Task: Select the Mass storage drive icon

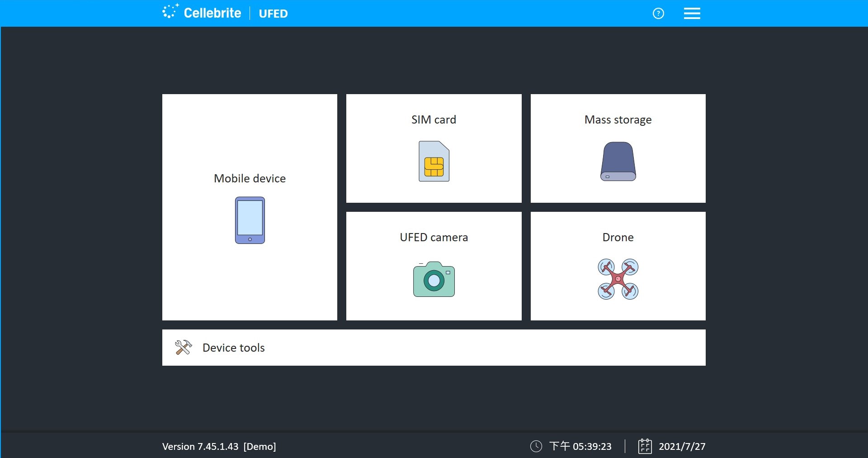Action: (618, 162)
